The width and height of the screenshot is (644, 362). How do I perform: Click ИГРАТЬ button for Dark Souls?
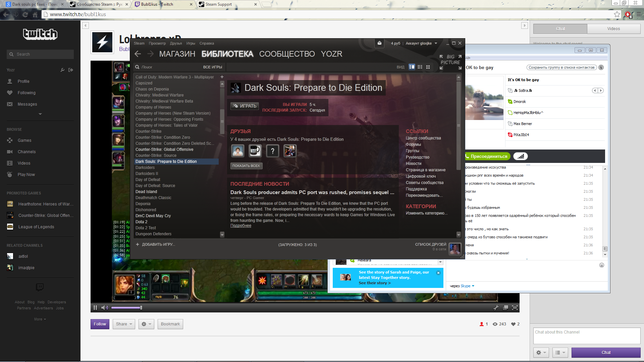(x=245, y=106)
